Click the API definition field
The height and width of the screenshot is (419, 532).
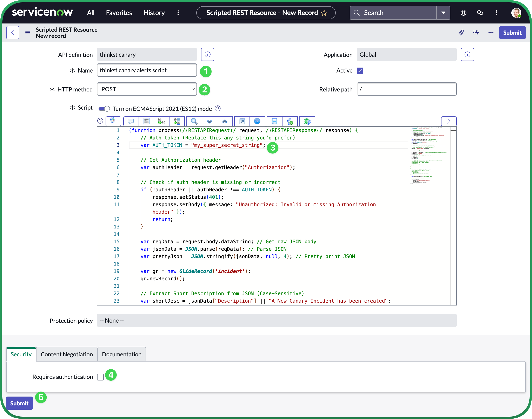[147, 54]
